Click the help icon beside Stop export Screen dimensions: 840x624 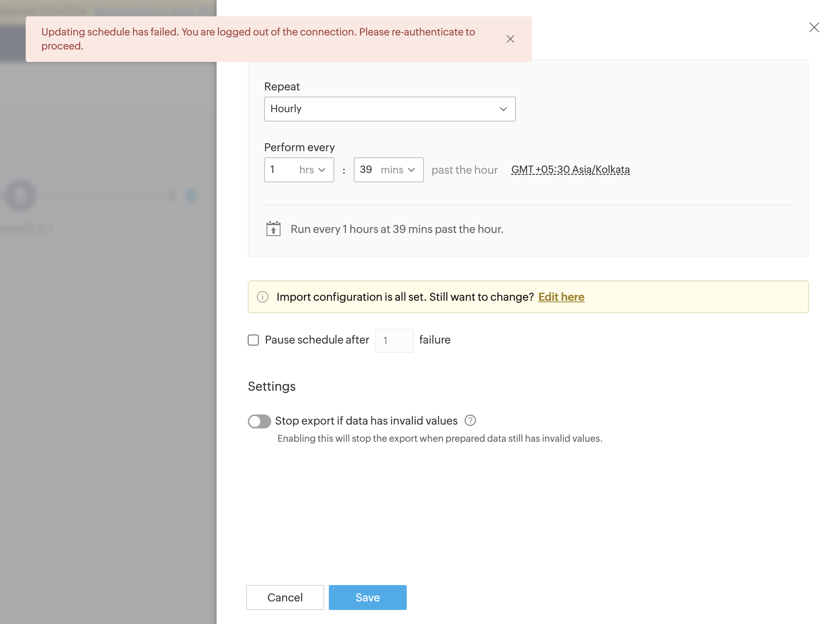coord(470,421)
